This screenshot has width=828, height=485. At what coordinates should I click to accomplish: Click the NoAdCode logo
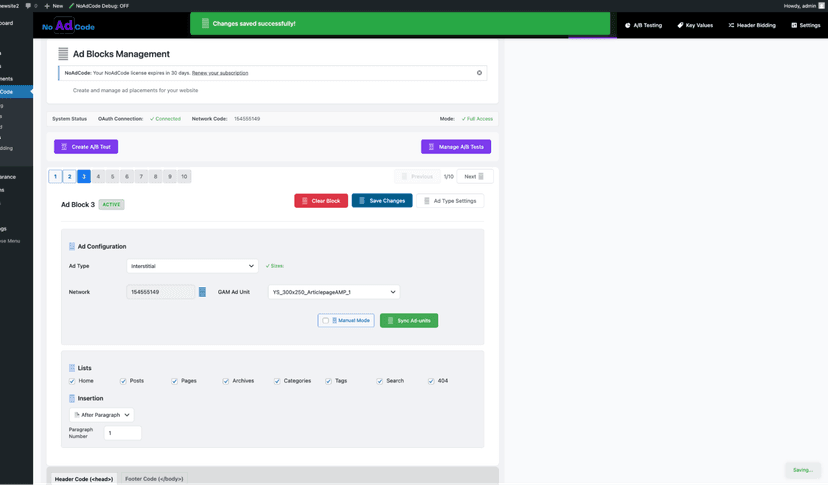tap(68, 25)
